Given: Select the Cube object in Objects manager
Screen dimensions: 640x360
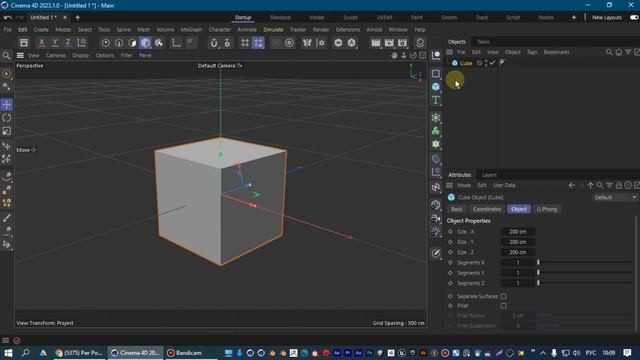Looking at the screenshot, I should [466, 63].
